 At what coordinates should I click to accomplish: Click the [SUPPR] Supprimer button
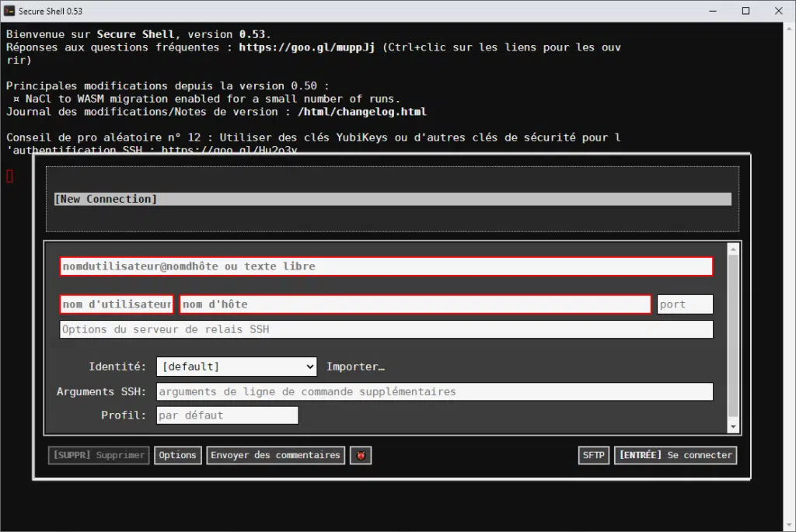point(99,455)
